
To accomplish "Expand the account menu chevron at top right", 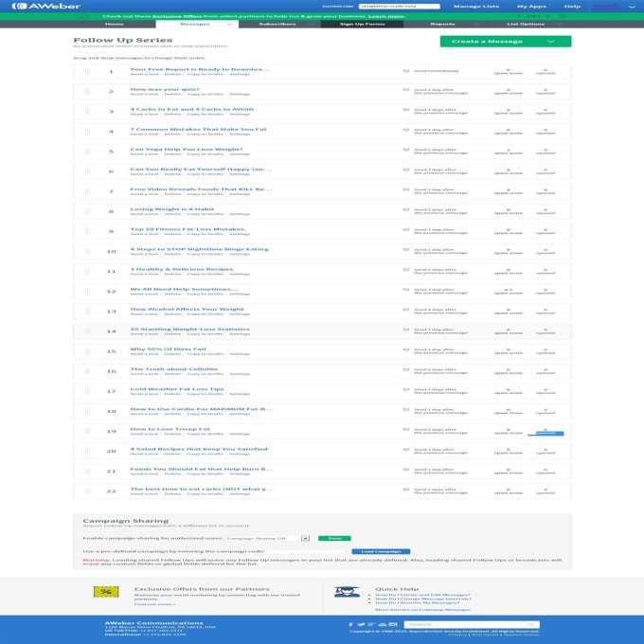I will [x=632, y=7].
